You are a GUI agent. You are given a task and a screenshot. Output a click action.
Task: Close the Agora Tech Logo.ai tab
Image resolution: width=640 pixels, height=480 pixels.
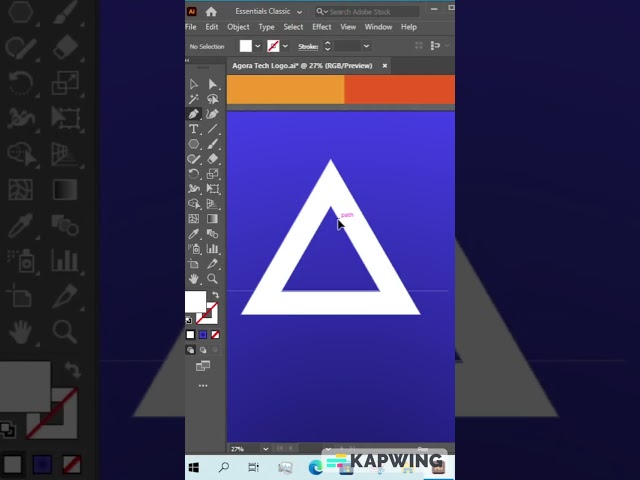[x=384, y=66]
